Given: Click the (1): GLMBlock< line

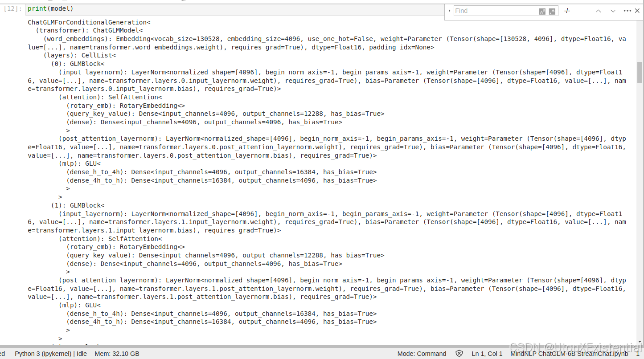Looking at the screenshot, I should 78,205.
